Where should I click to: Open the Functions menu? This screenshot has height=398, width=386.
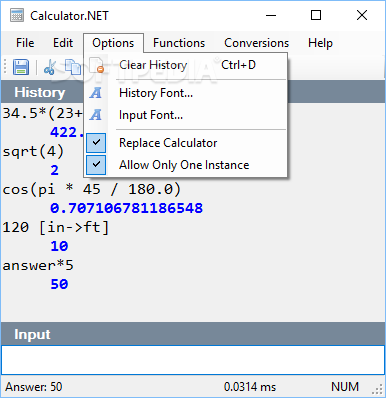[x=179, y=43]
